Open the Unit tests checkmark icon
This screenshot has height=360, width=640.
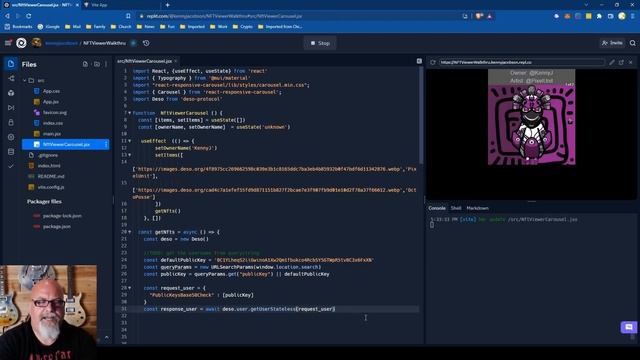tap(11, 166)
